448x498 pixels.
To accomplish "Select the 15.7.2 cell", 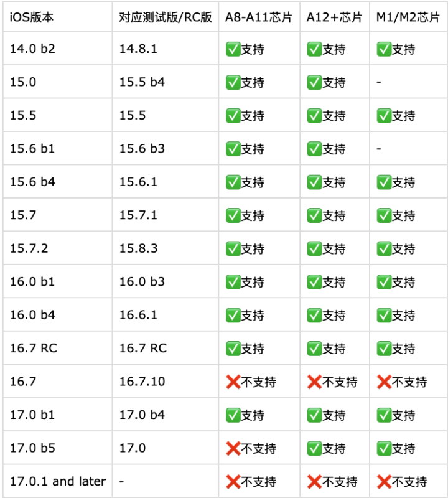I will (x=57, y=248).
